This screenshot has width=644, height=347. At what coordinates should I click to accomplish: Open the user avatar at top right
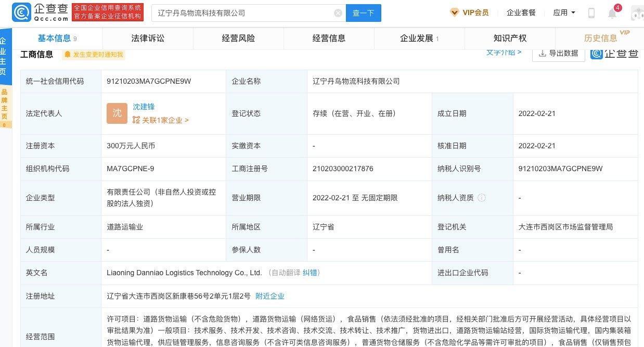(x=637, y=13)
